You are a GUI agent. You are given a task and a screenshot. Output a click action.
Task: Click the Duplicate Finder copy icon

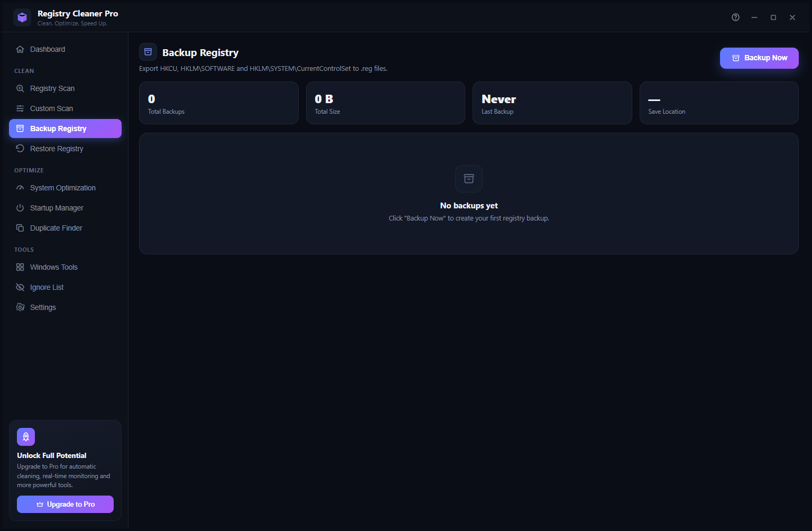(x=20, y=228)
